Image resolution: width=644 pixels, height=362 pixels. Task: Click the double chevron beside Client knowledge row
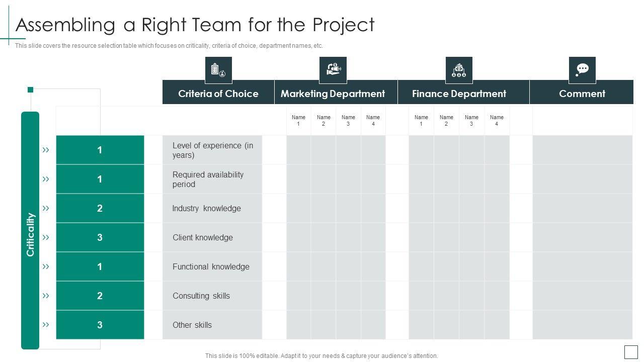click(46, 237)
